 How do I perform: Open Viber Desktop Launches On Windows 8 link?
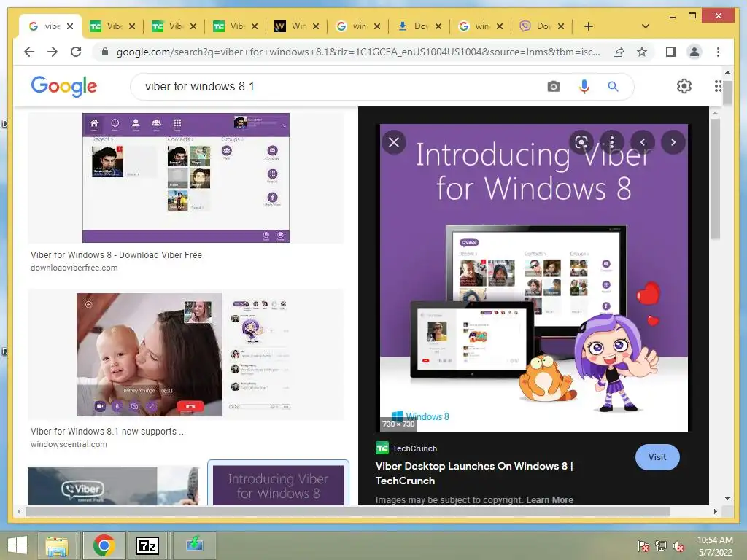[474, 473]
